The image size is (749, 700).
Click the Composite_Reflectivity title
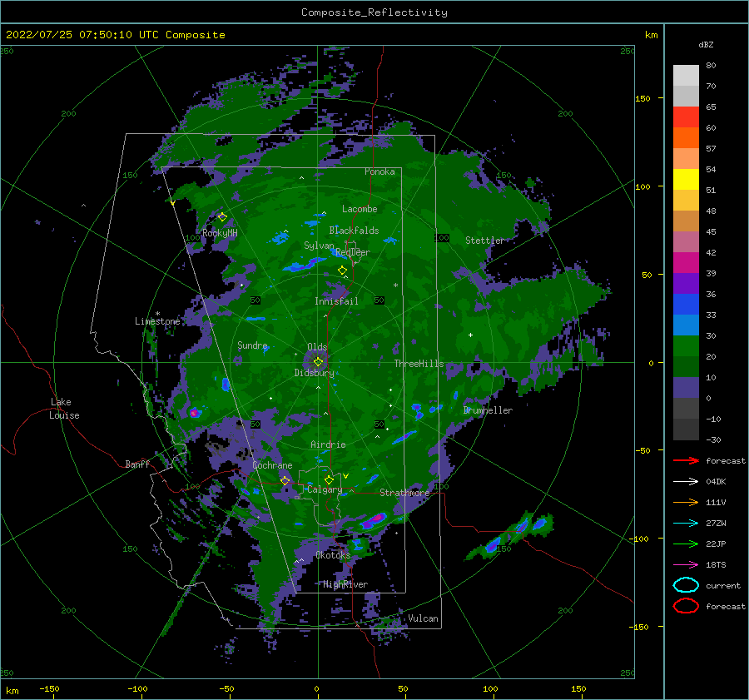pos(374,12)
